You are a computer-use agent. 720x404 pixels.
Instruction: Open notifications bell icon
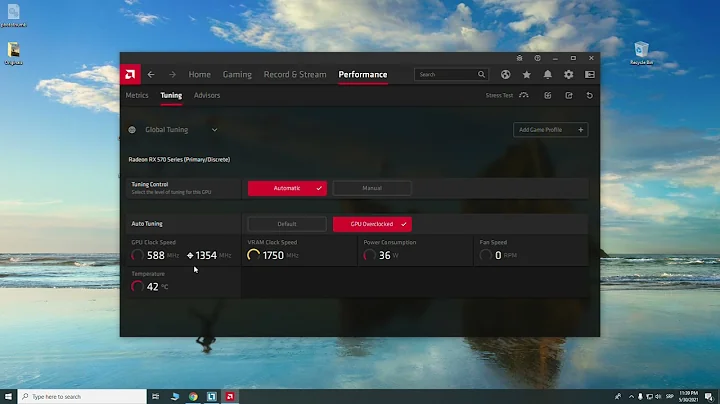pos(548,74)
